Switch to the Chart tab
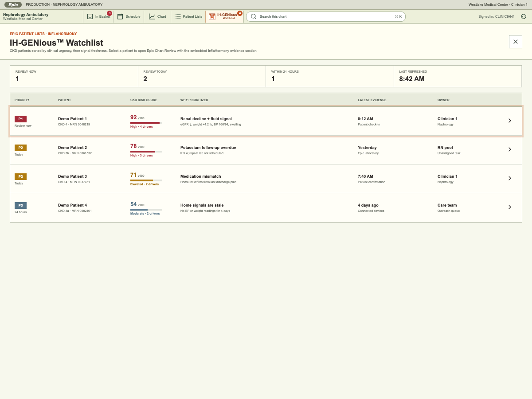532x399 pixels. tap(157, 16)
